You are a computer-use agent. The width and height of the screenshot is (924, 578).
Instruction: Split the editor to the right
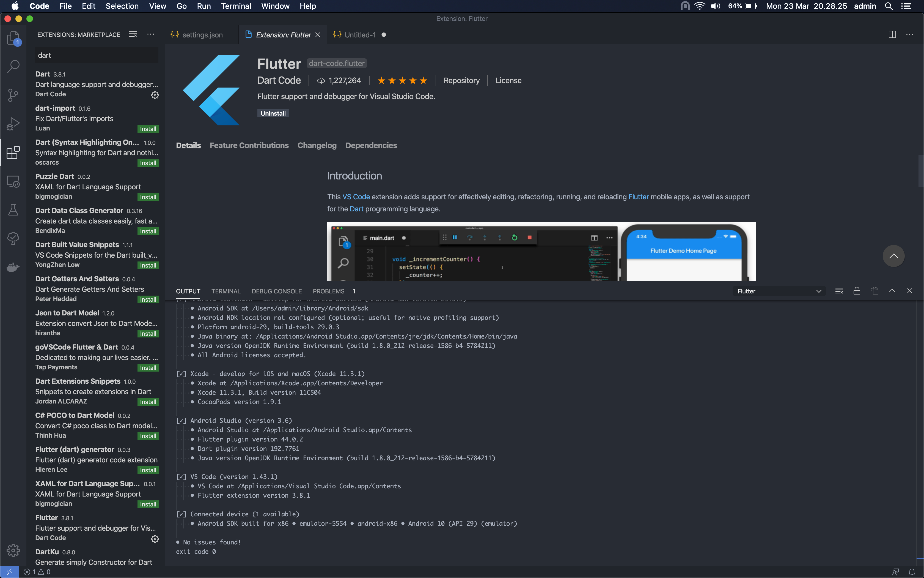892,34
